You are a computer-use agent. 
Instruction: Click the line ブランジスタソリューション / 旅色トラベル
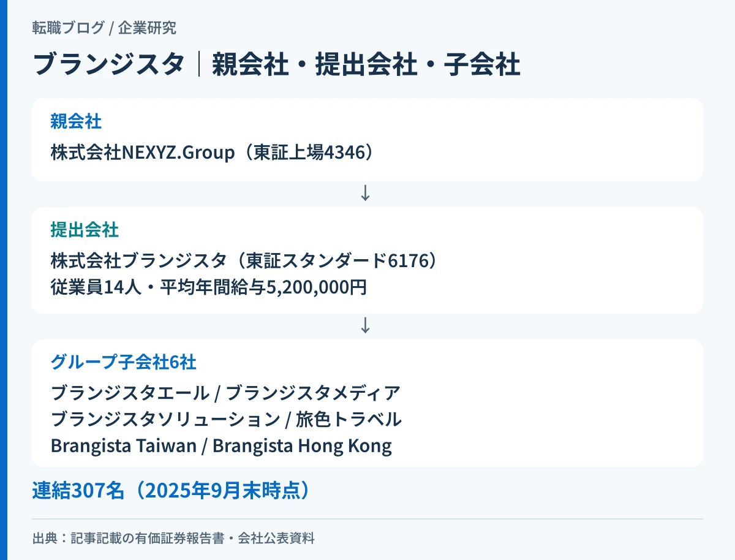point(226,420)
